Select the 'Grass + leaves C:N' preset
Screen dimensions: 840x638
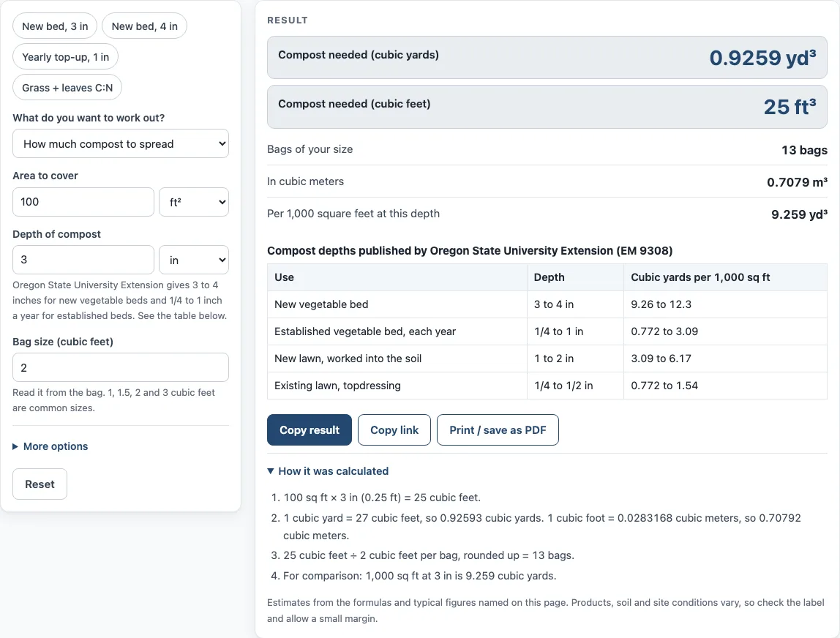coord(67,87)
